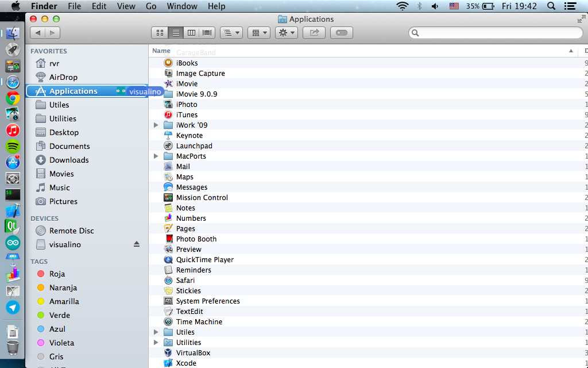The width and height of the screenshot is (588, 368).
Task: Switch to list view
Action: coord(176,33)
